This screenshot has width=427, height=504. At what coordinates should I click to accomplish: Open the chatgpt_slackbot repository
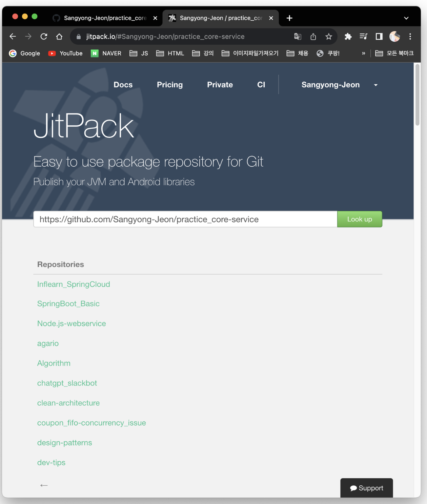(67, 383)
